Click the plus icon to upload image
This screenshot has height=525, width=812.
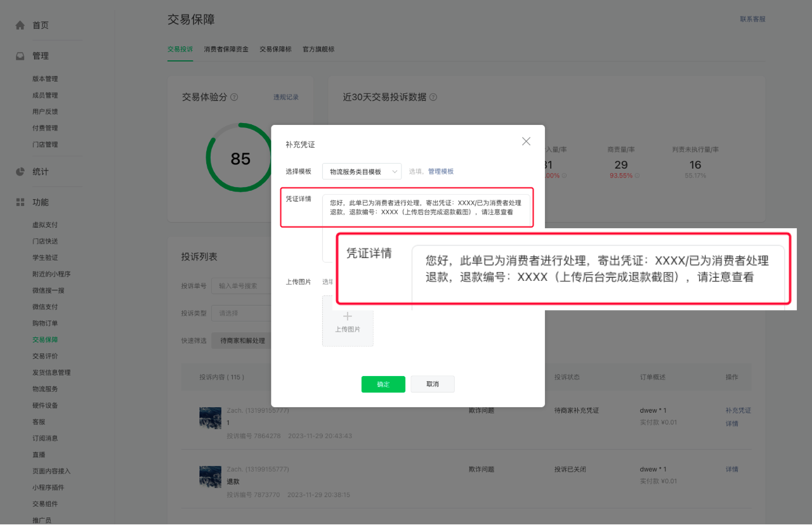(x=348, y=316)
